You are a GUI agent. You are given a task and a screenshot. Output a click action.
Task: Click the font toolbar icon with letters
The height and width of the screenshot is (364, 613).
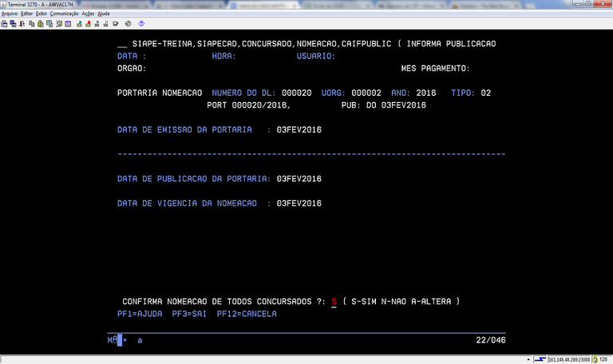tap(22, 24)
